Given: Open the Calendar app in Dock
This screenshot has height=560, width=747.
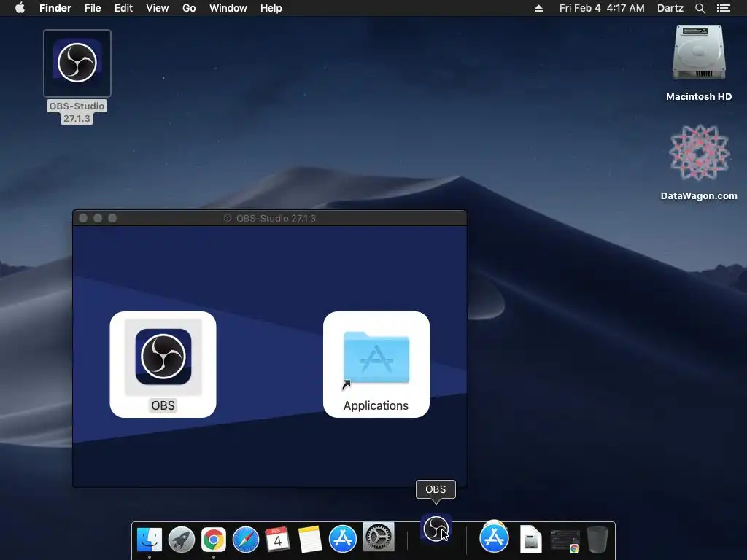Looking at the screenshot, I should point(277,539).
